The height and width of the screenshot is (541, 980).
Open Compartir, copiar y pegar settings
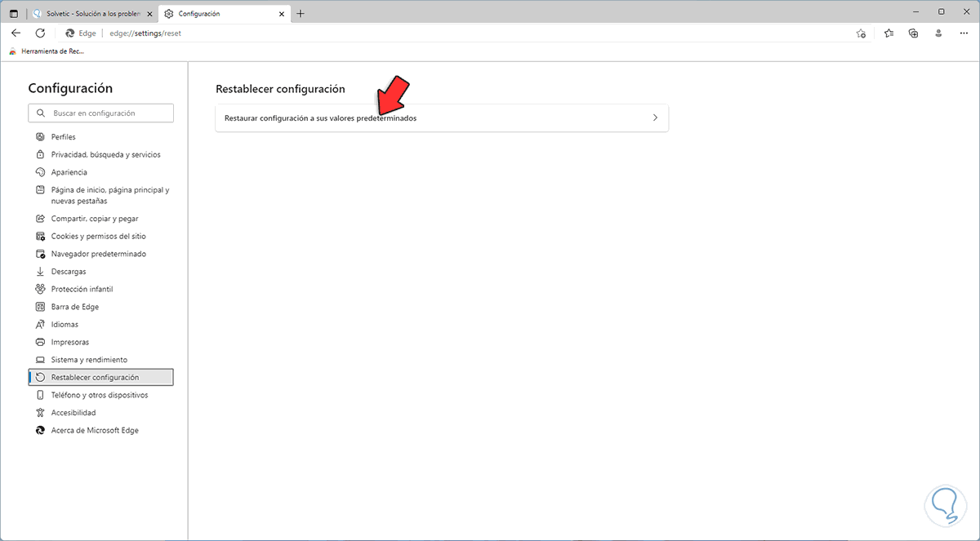point(101,219)
